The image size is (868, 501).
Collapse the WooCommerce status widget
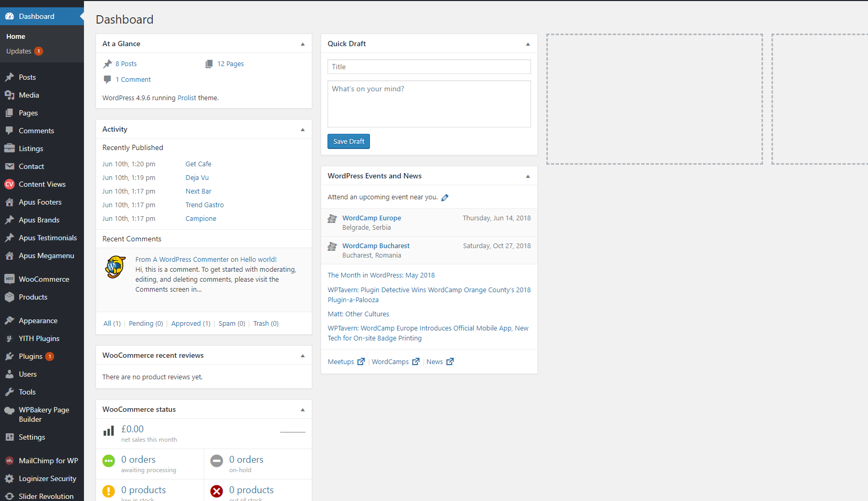pos(303,410)
